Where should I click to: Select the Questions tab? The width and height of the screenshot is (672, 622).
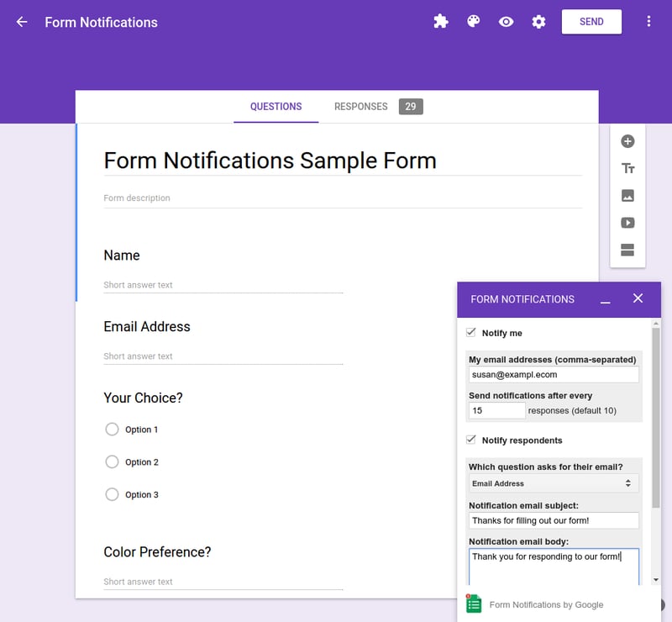click(276, 107)
